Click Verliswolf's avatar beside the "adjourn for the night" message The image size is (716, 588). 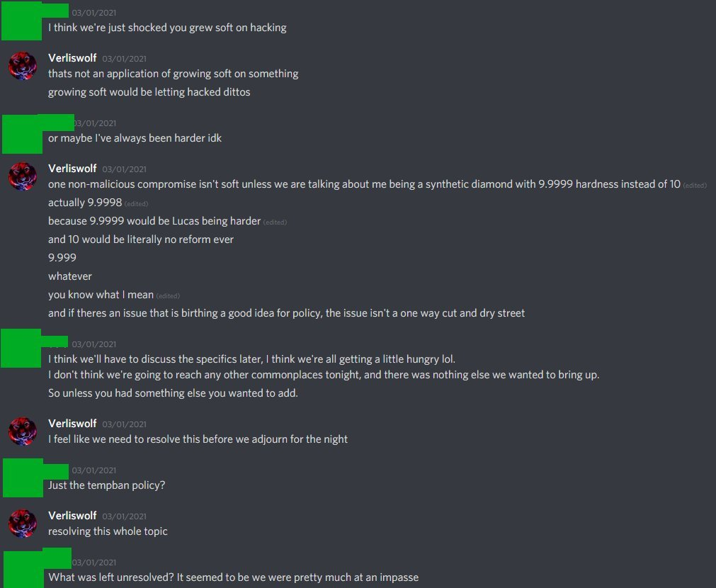click(x=23, y=431)
